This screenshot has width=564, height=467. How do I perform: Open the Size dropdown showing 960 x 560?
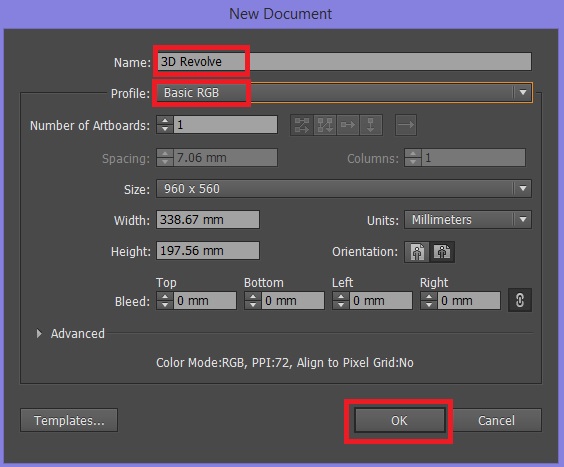tap(344, 189)
